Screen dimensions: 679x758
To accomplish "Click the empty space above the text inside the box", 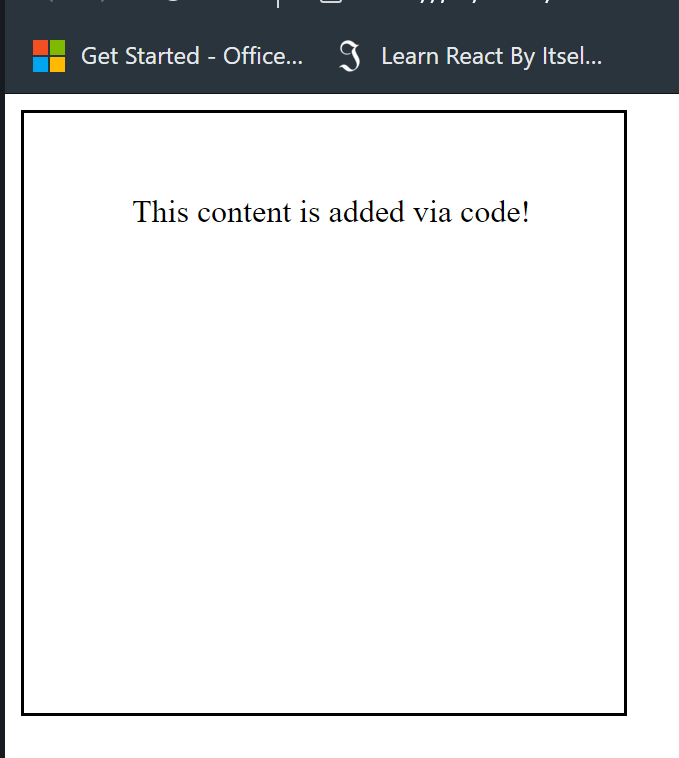I will click(324, 155).
